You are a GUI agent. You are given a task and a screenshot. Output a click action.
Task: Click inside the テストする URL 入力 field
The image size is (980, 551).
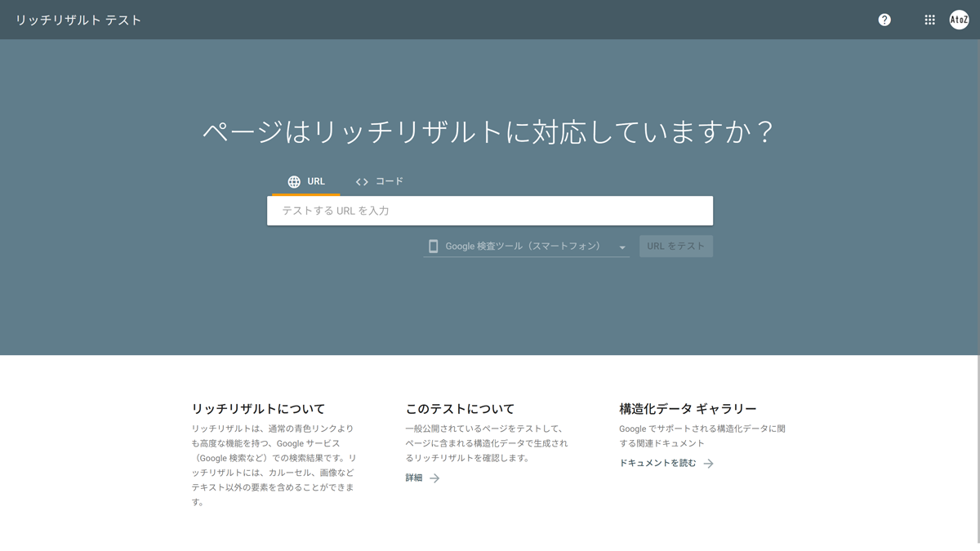pyautogui.click(x=490, y=210)
